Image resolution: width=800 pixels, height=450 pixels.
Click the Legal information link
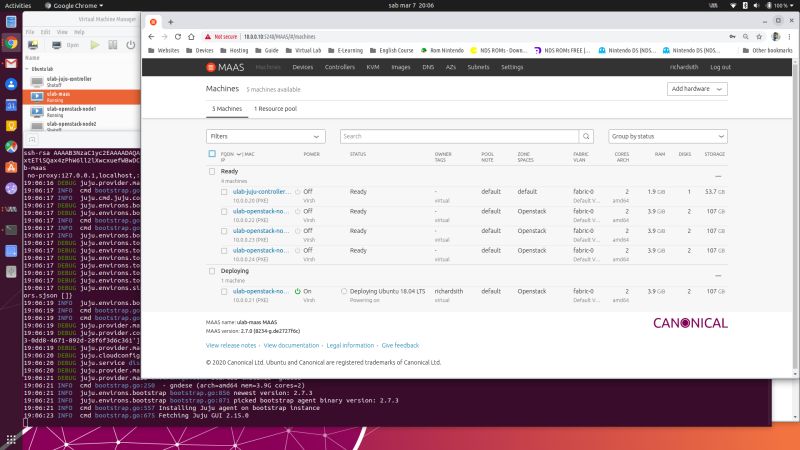[350, 345]
